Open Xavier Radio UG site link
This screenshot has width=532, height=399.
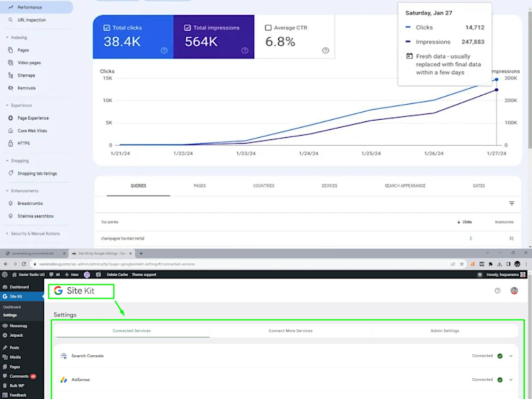[x=29, y=275]
